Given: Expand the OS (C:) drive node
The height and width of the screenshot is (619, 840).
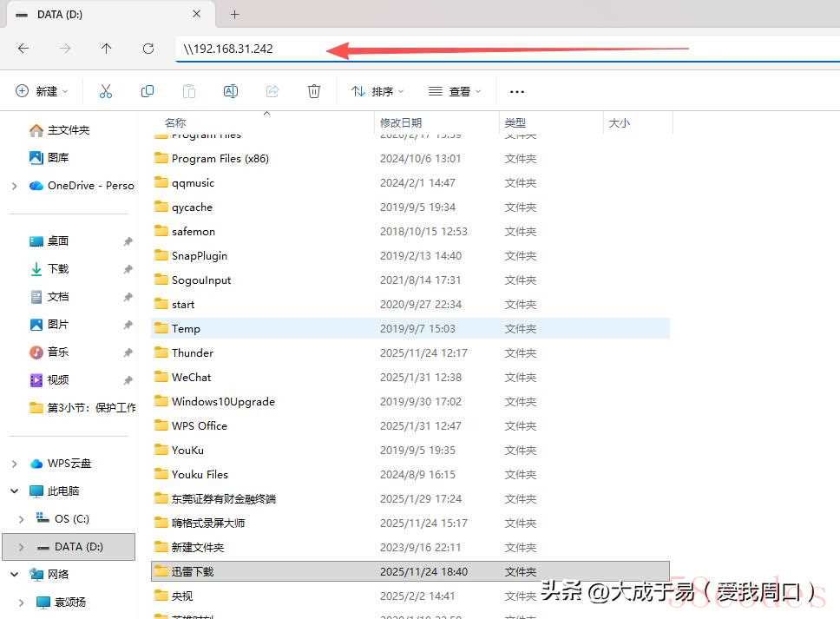Looking at the screenshot, I should click(22, 519).
